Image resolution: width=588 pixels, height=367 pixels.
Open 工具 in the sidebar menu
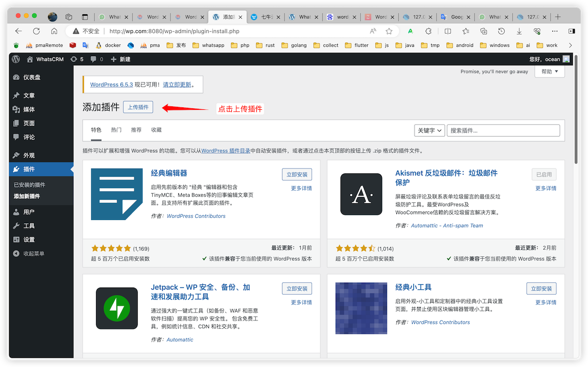[x=41, y=226]
